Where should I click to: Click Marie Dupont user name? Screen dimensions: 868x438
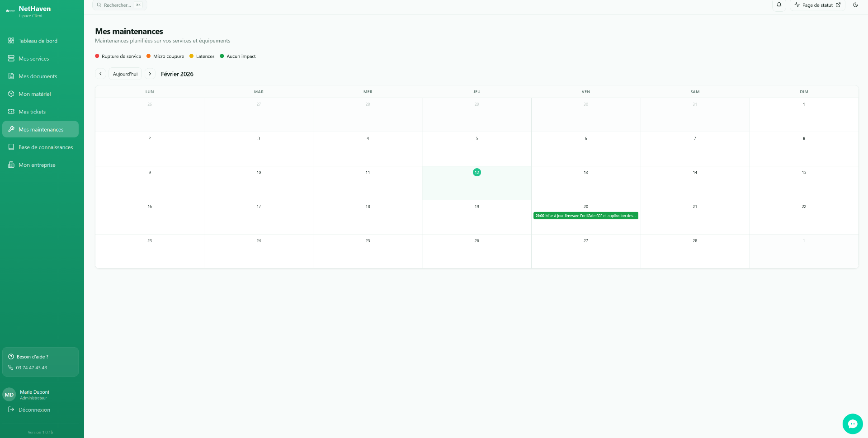pos(35,392)
